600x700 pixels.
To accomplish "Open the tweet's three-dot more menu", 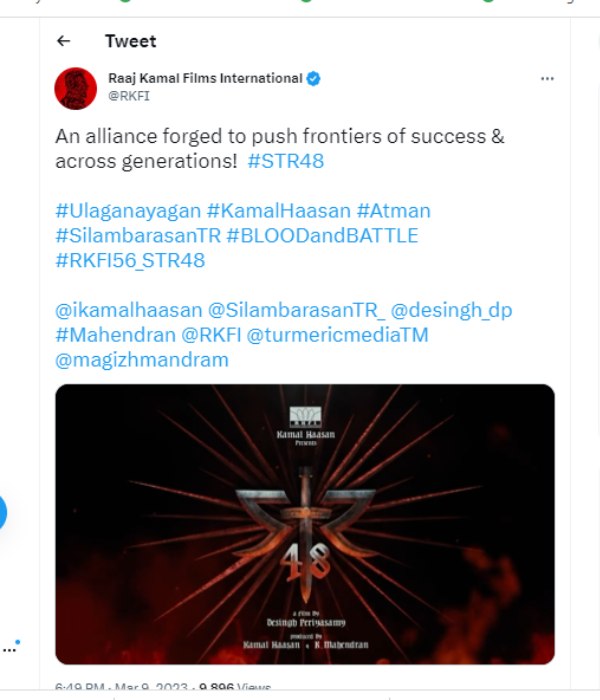I will [x=547, y=78].
